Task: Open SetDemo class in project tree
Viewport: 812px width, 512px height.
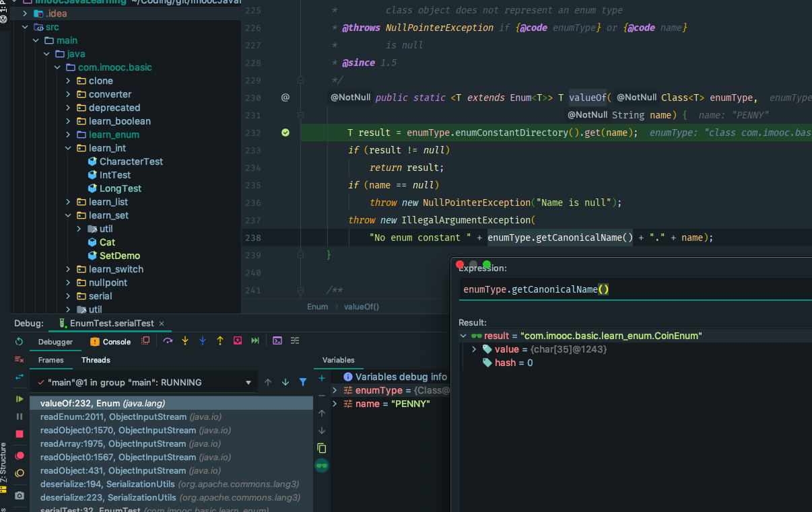Action: (x=119, y=256)
